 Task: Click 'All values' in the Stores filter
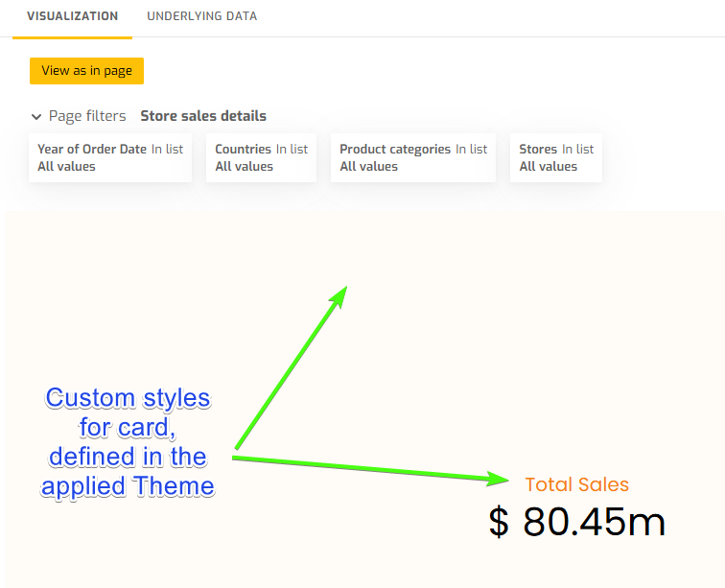[x=549, y=167]
